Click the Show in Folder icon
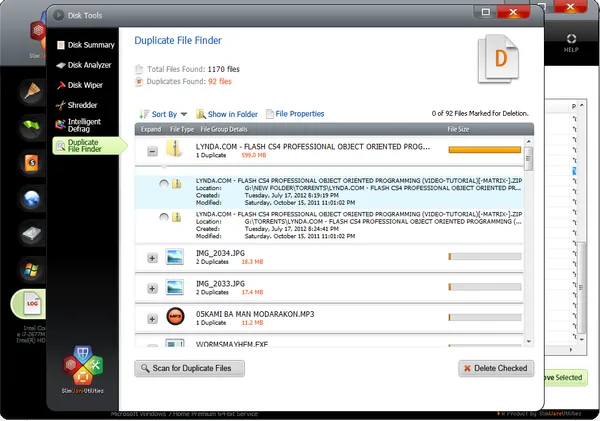Image resolution: width=600 pixels, height=421 pixels. (x=201, y=114)
